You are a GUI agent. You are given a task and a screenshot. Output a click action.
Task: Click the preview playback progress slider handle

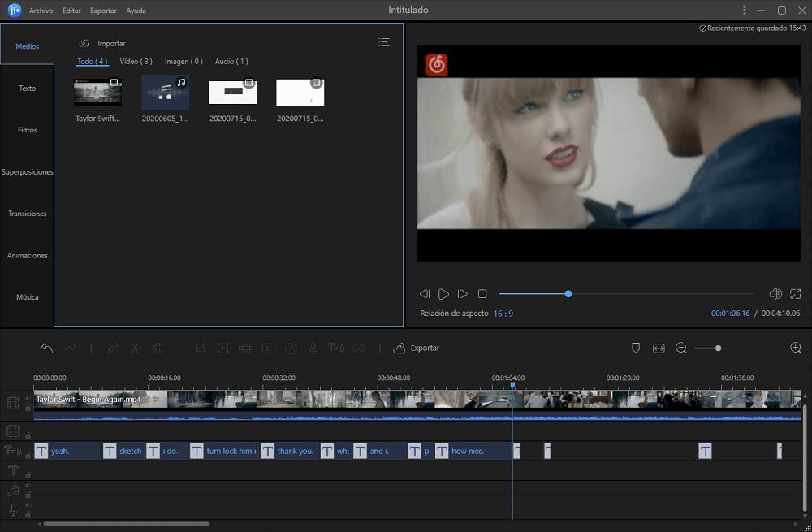point(568,294)
